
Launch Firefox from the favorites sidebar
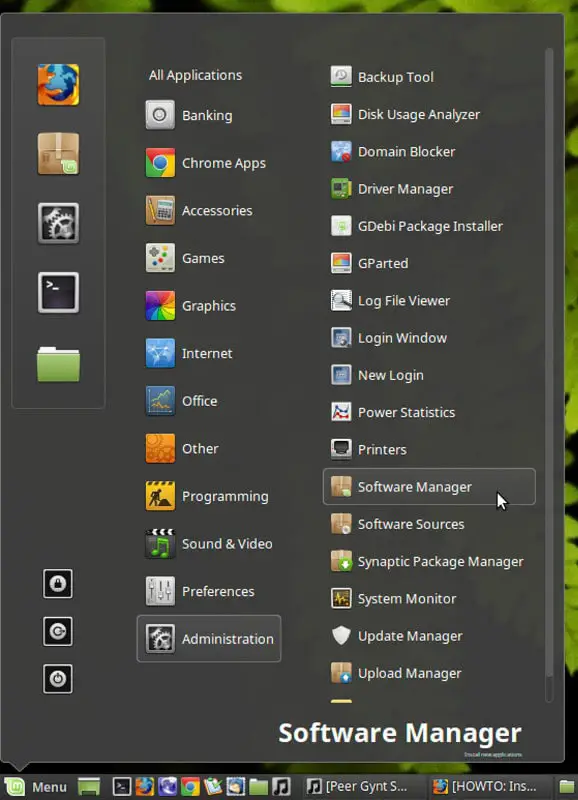coord(58,85)
